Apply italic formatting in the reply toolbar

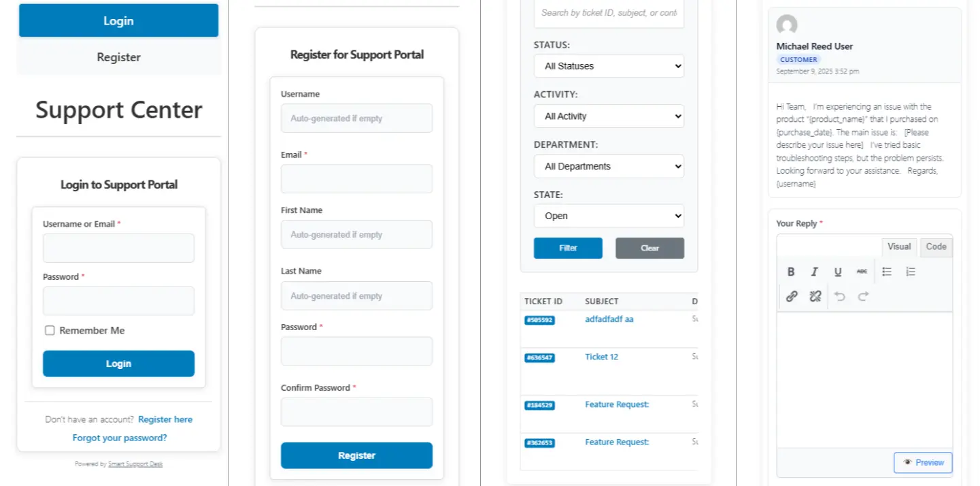[814, 271]
